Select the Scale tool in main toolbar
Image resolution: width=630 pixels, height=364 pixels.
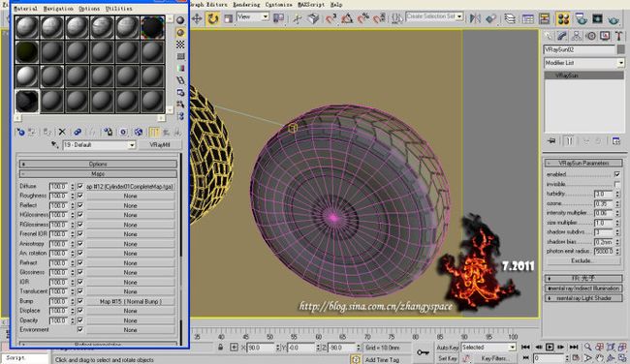228,18
